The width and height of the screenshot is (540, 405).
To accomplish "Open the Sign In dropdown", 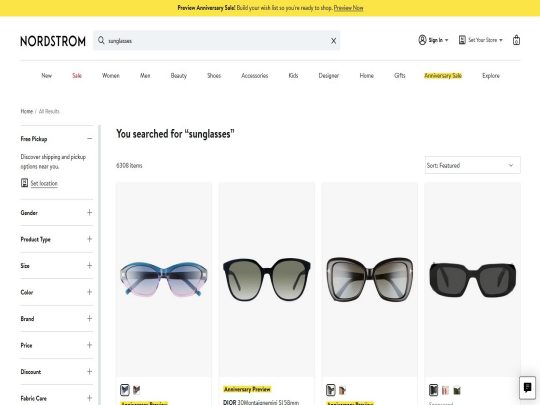I will click(x=438, y=40).
